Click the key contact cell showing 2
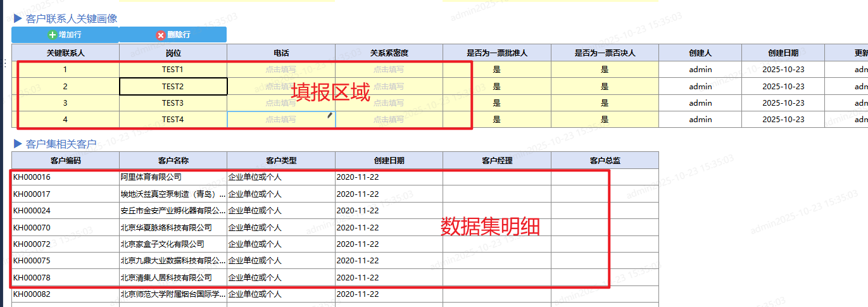The image size is (868, 307). tap(65, 86)
